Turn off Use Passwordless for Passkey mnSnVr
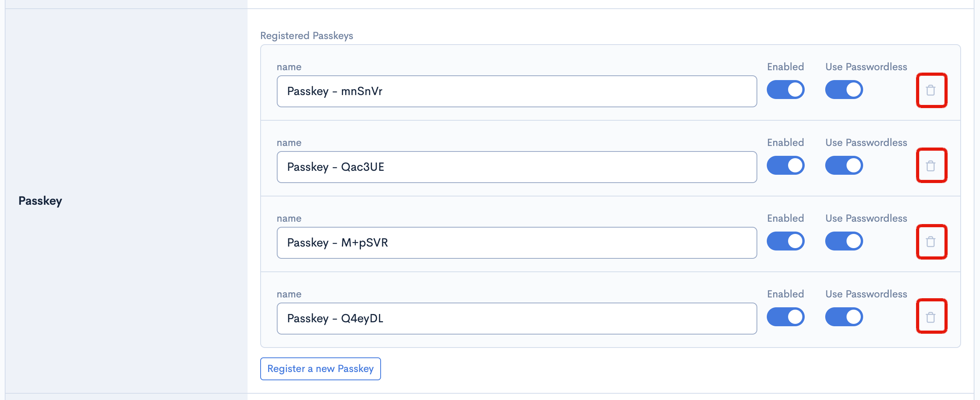The image size is (980, 400). coord(844,90)
